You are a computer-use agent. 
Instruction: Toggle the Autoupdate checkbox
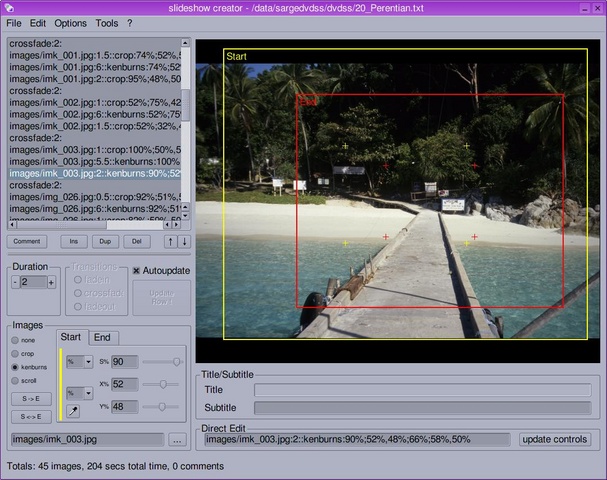coord(137,271)
